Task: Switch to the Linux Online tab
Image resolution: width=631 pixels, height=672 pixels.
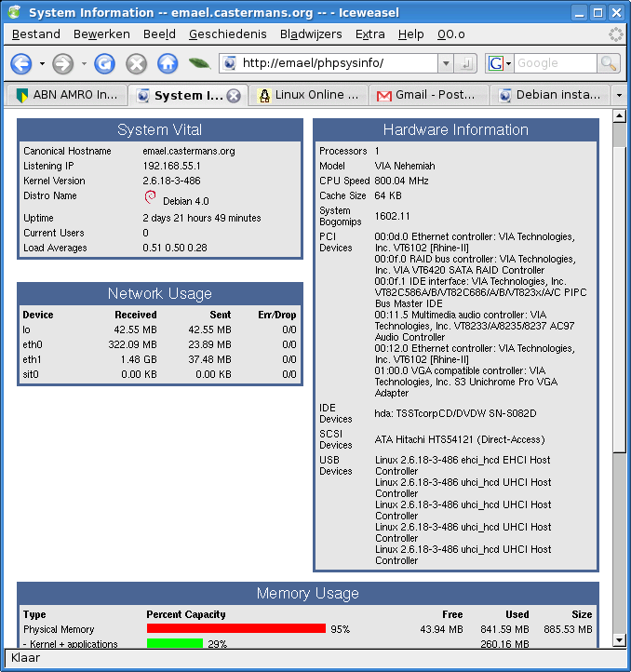Action: coord(309,95)
